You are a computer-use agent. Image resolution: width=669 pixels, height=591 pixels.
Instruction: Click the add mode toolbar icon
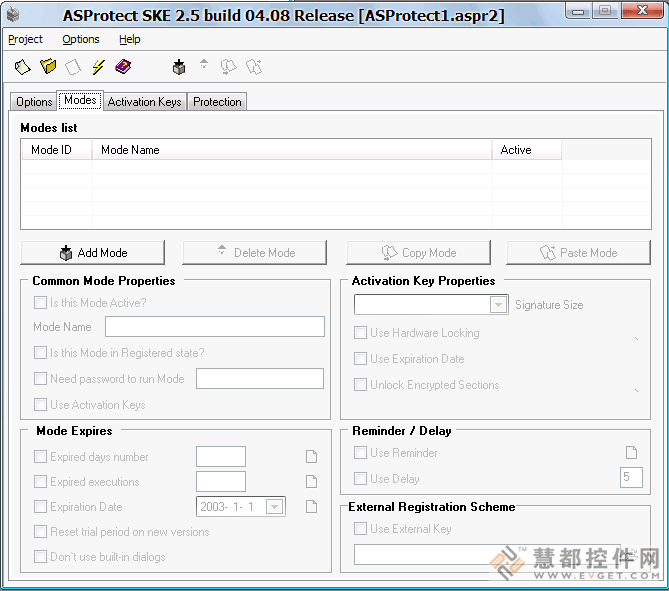(x=179, y=67)
